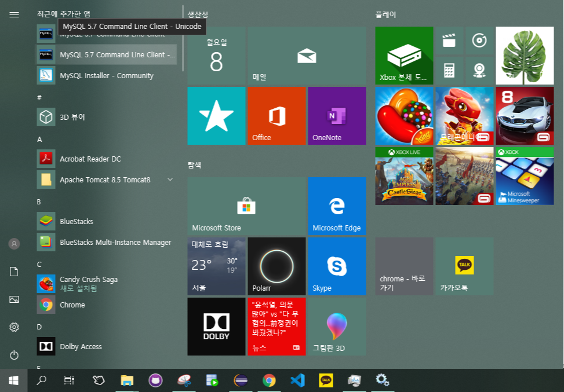Open Age of Empires Castle Siege tile
The image size is (564, 392).
(404, 176)
